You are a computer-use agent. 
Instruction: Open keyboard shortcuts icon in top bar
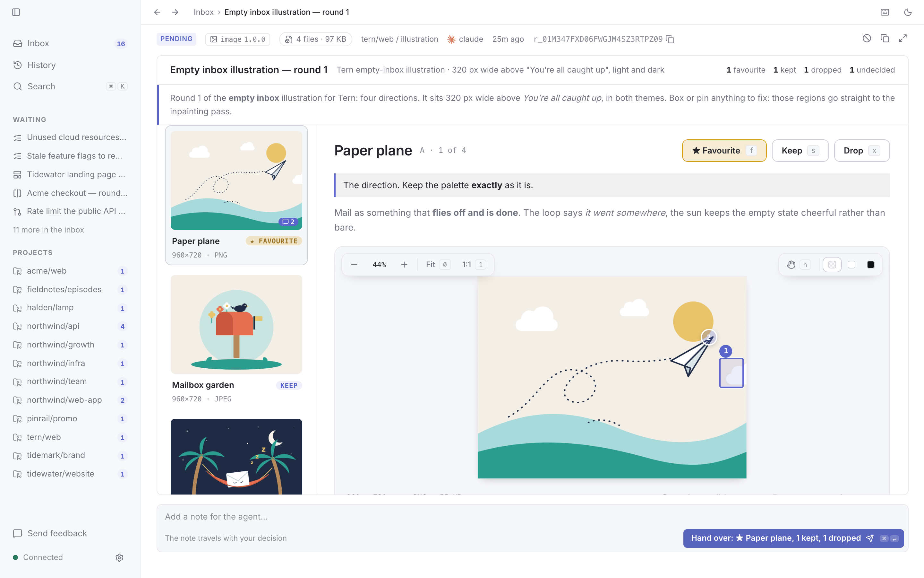click(x=885, y=12)
